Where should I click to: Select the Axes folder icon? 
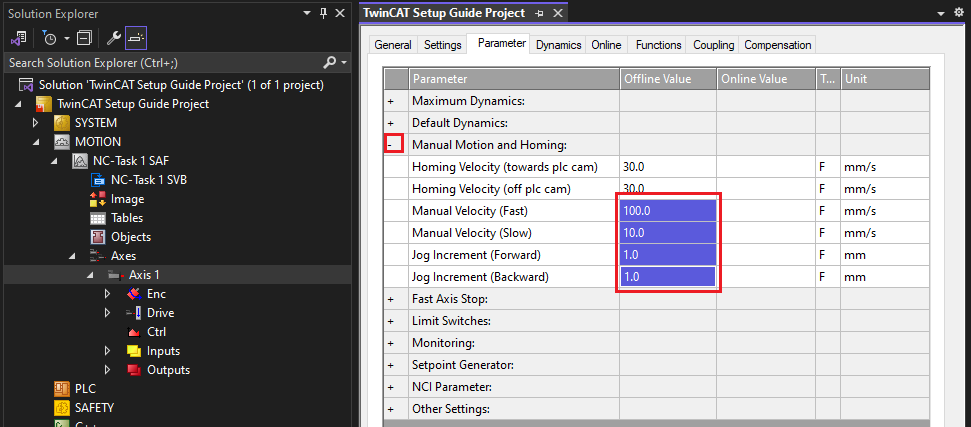coord(96,256)
